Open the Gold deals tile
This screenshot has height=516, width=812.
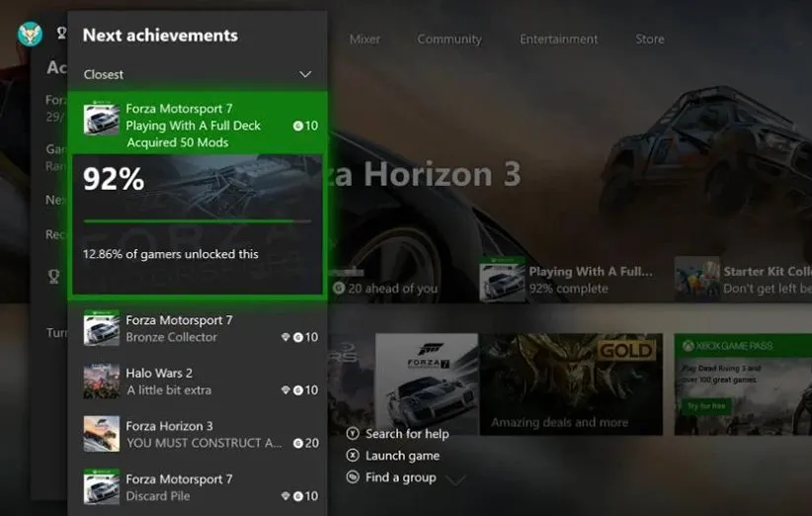(x=572, y=384)
